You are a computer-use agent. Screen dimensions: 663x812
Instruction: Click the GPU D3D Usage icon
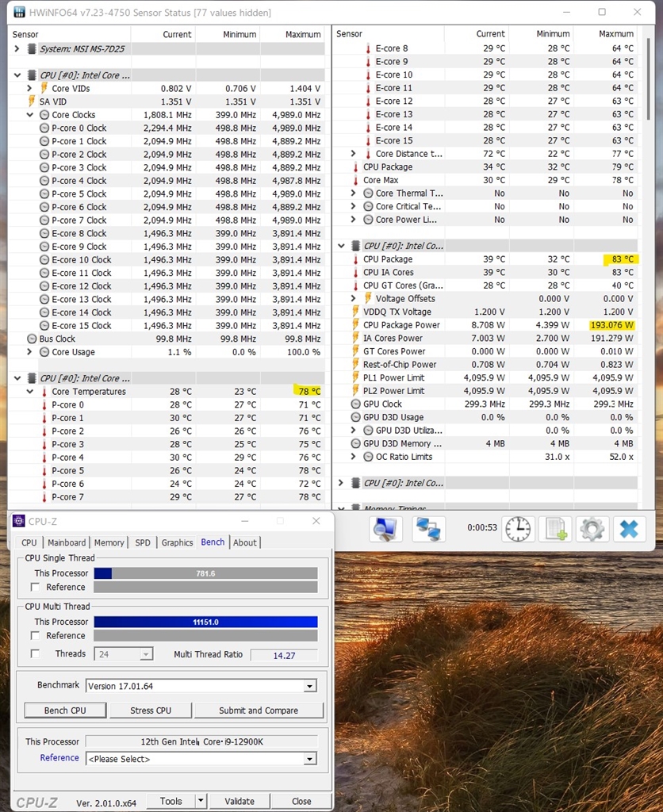pyautogui.click(x=356, y=417)
